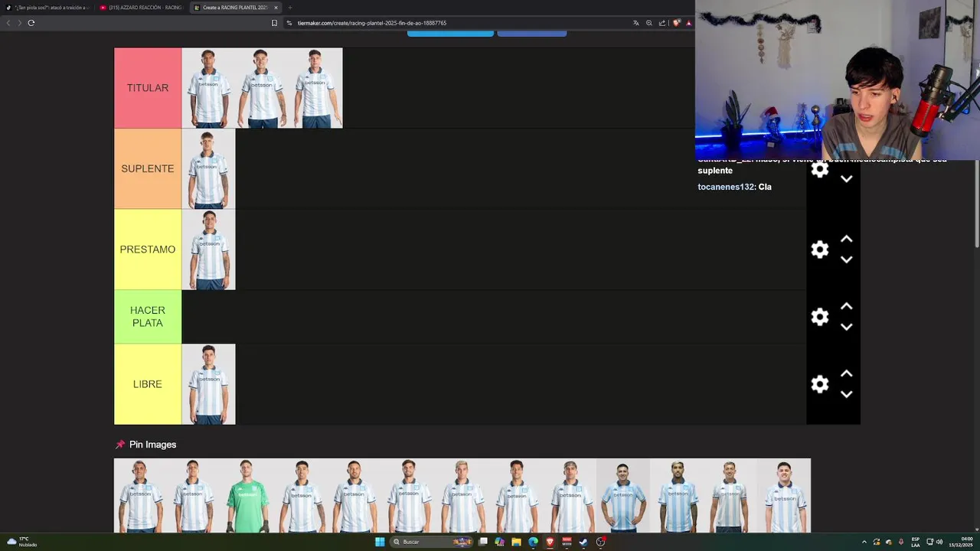Move PRESTAMO tier up with arrow
Screen dimensions: 980x551
click(846, 240)
